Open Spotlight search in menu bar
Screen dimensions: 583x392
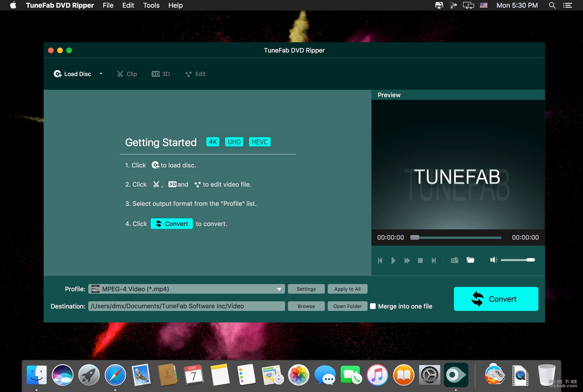552,5
